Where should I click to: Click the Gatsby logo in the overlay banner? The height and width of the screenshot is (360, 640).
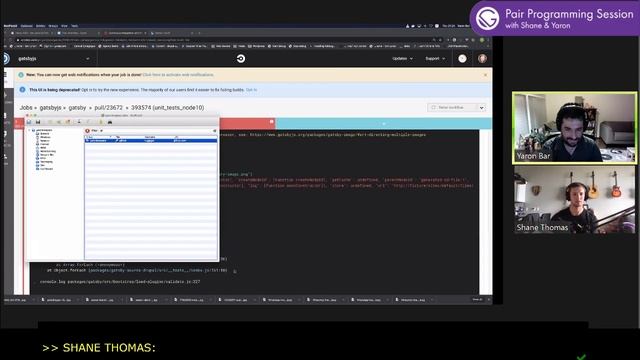[x=488, y=18]
